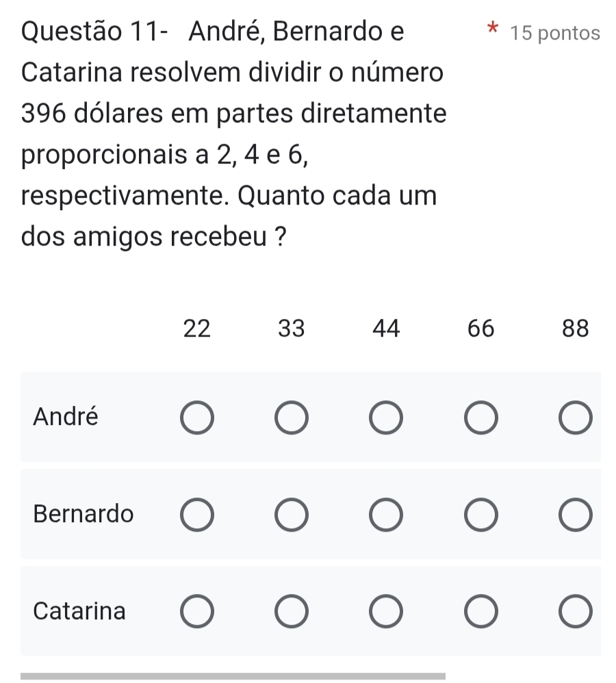Screen dimensions: 616x683
Task: Select 66 for André
Action: [480, 419]
